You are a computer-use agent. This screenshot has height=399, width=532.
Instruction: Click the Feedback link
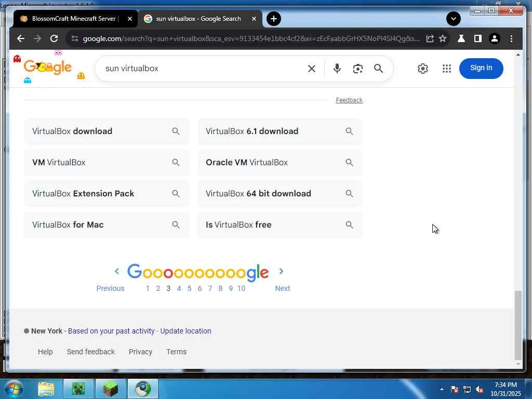(349, 100)
